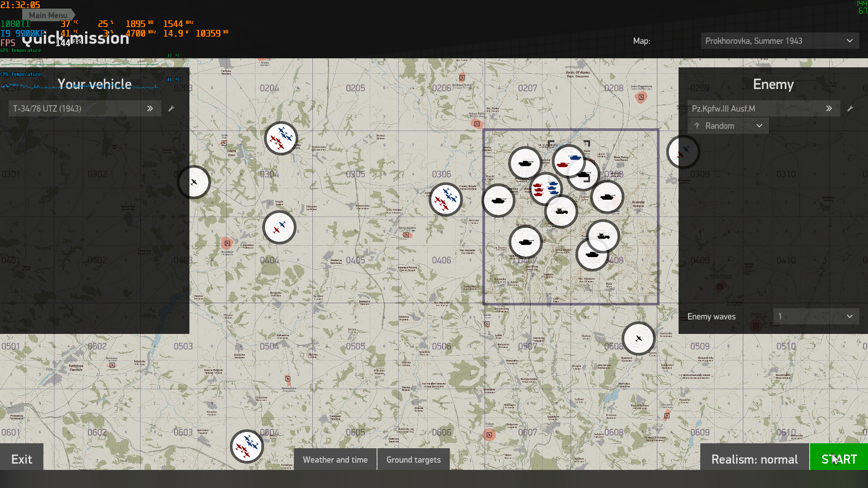Open the Weather and time tab

point(335,460)
